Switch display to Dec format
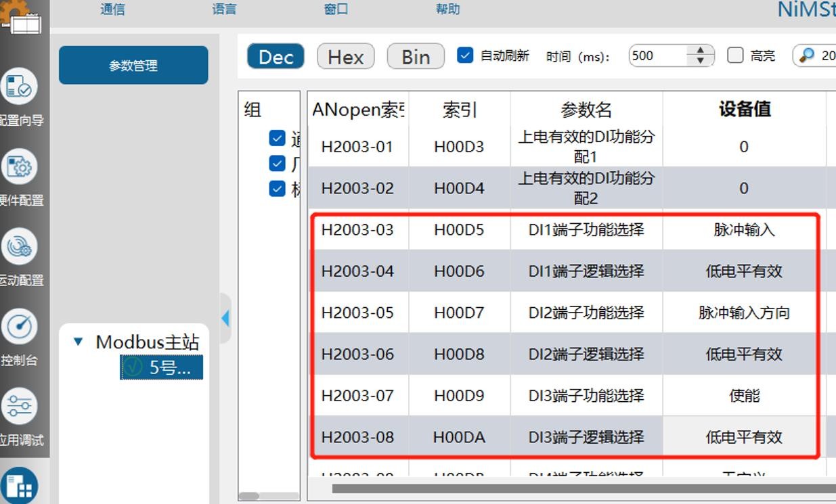Viewport: 836px width, 504px height. point(276,56)
